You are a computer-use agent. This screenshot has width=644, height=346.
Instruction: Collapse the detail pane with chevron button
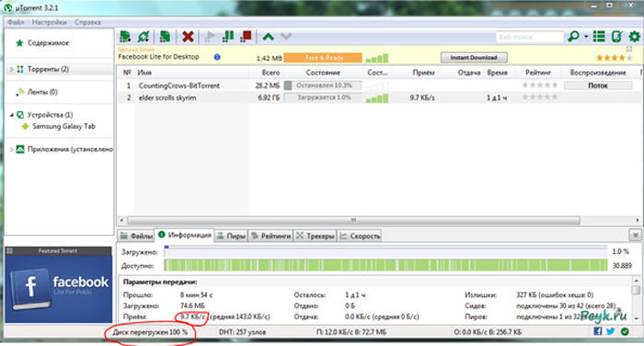[635, 235]
